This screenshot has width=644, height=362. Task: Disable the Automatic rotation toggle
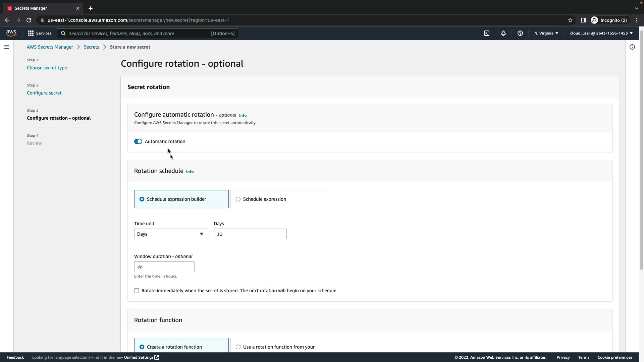(138, 141)
